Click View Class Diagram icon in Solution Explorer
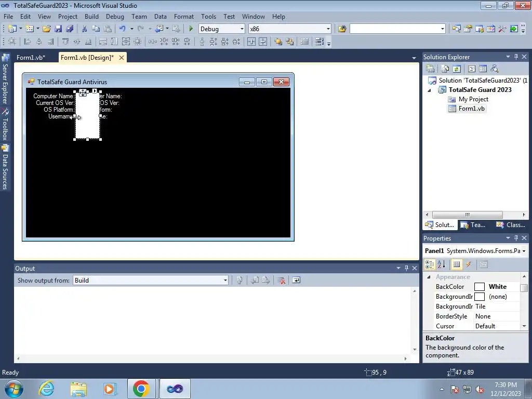Image resolution: width=532 pixels, height=399 pixels. coord(495,69)
